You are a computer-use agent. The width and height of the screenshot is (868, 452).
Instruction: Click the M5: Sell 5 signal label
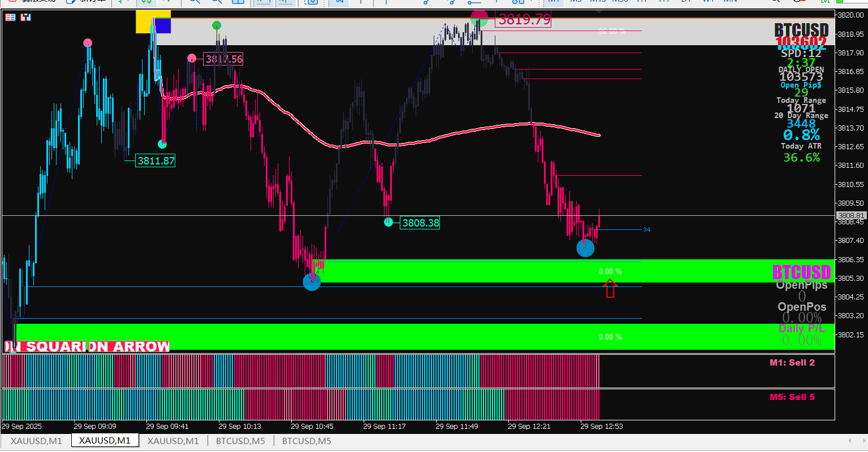coord(792,397)
